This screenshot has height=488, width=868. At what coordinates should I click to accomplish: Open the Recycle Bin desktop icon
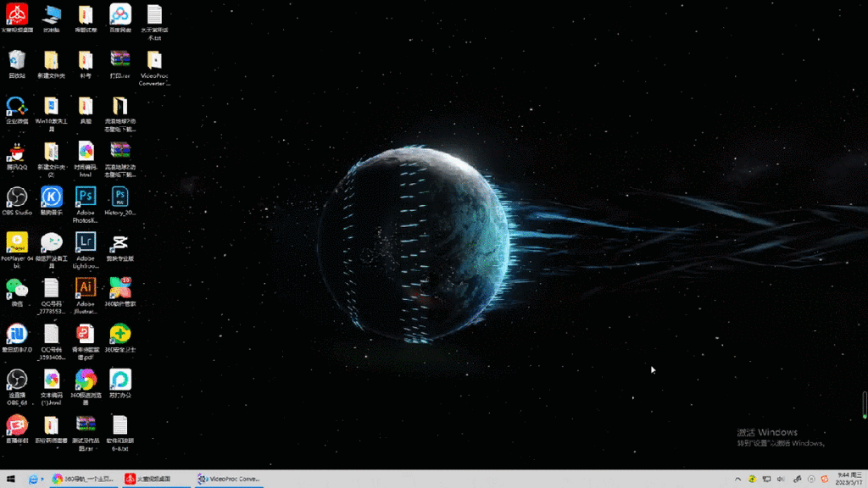(17, 60)
